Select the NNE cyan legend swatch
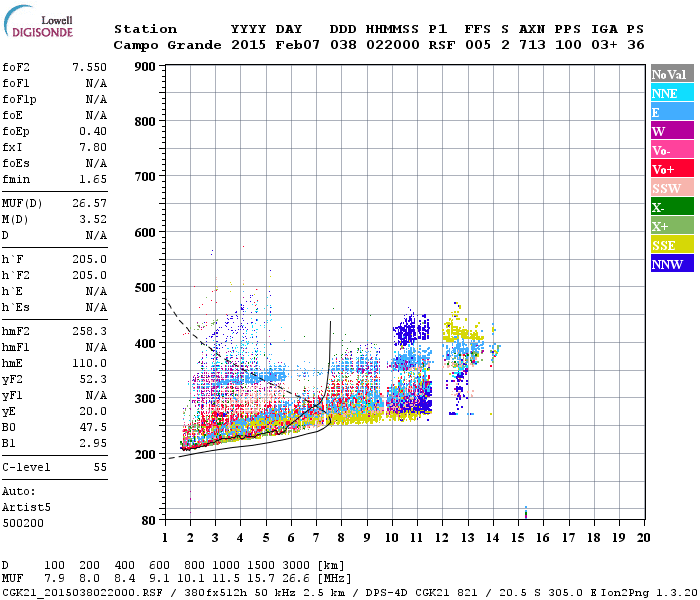Viewport: 700px width, 600px height. tap(672, 93)
